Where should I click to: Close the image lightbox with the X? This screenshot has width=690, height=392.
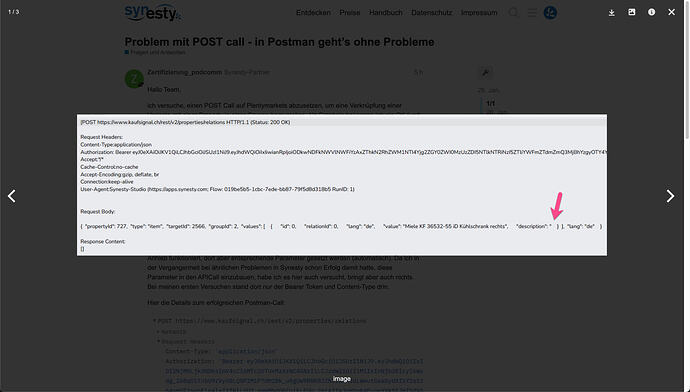point(672,12)
